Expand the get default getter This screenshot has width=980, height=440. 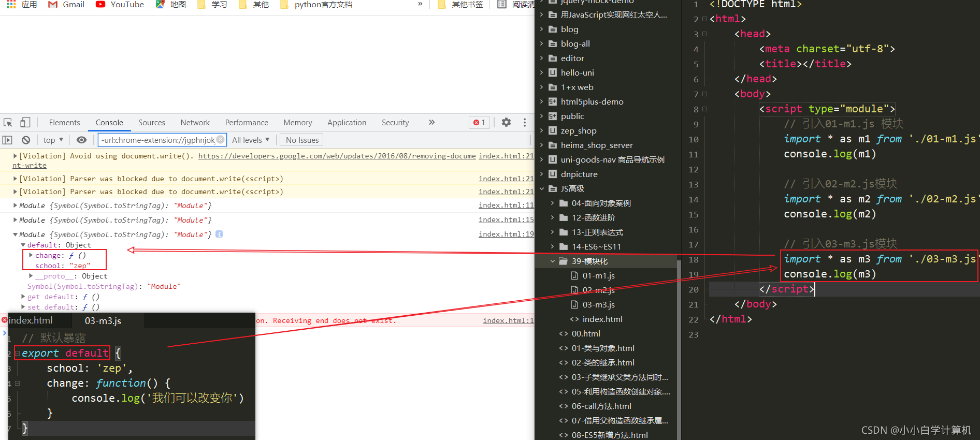tap(23, 297)
